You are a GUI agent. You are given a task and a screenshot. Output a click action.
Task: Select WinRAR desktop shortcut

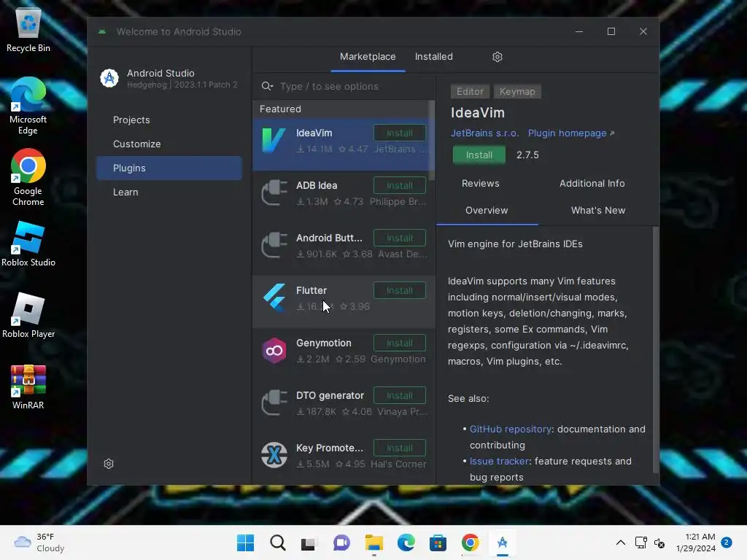[x=28, y=387]
